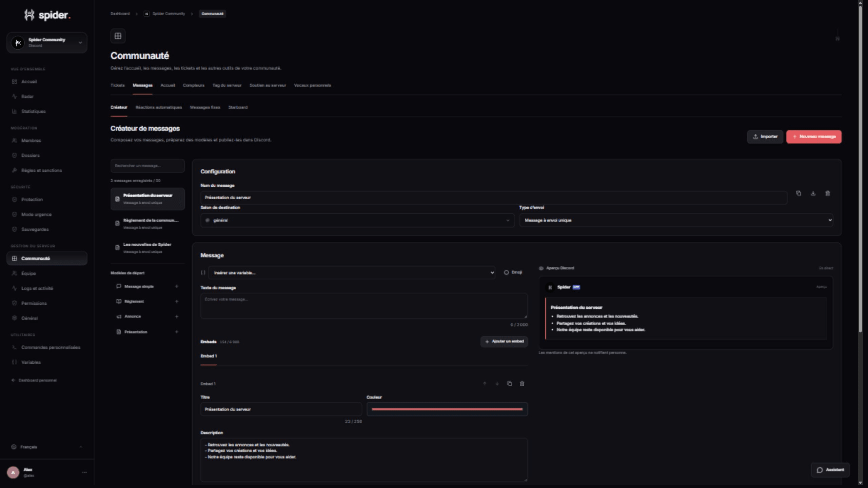Delete Embed 1 with trash icon
The height and width of the screenshot is (488, 868).
click(522, 384)
